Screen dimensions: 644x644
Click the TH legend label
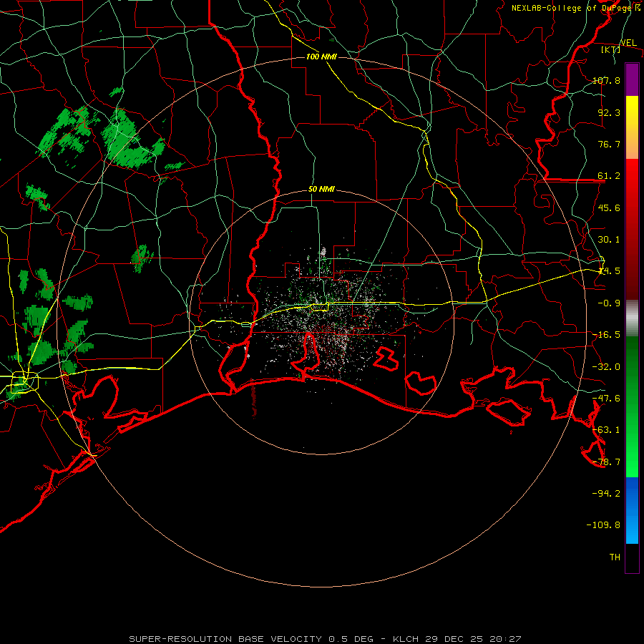coord(615,557)
